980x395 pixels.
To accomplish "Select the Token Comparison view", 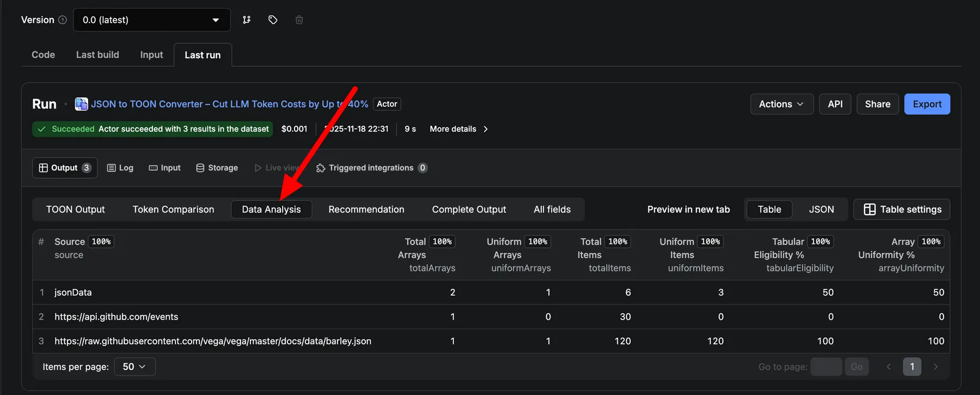I will tap(173, 209).
